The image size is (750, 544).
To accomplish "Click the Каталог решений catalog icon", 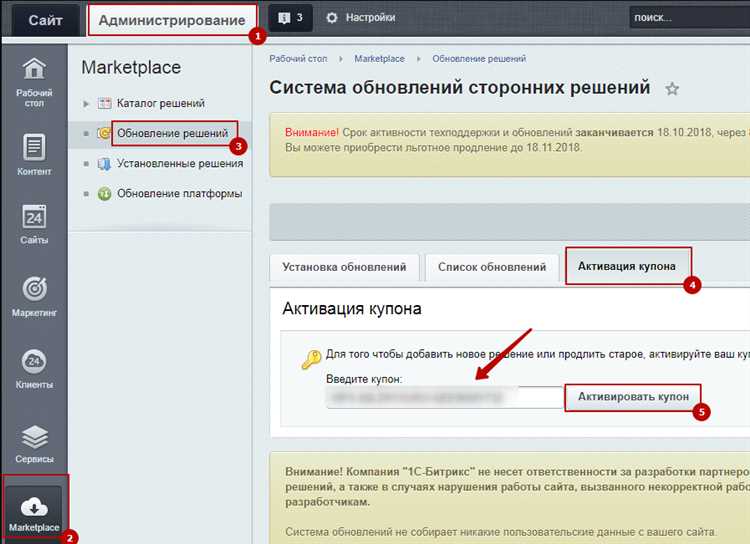I will pos(105,103).
